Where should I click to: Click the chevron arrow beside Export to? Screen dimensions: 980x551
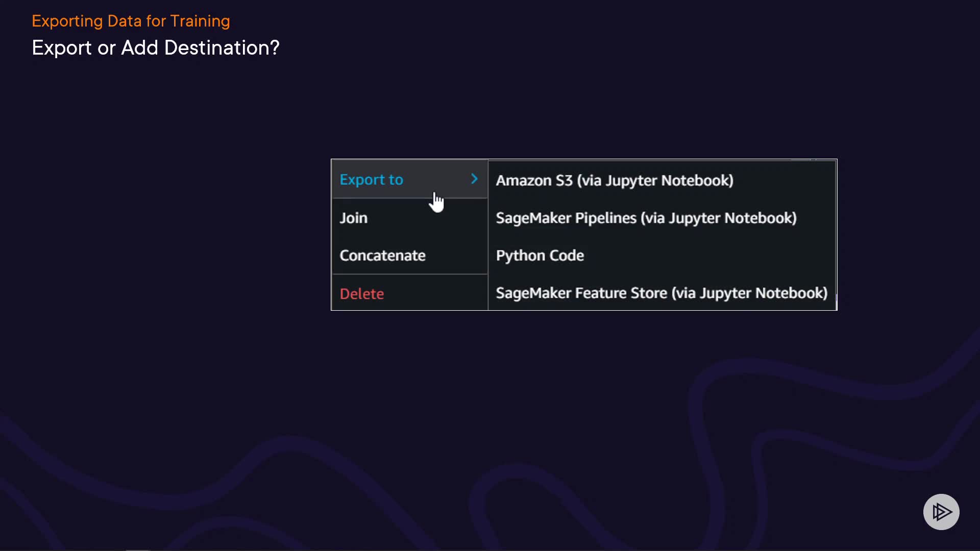tap(474, 179)
